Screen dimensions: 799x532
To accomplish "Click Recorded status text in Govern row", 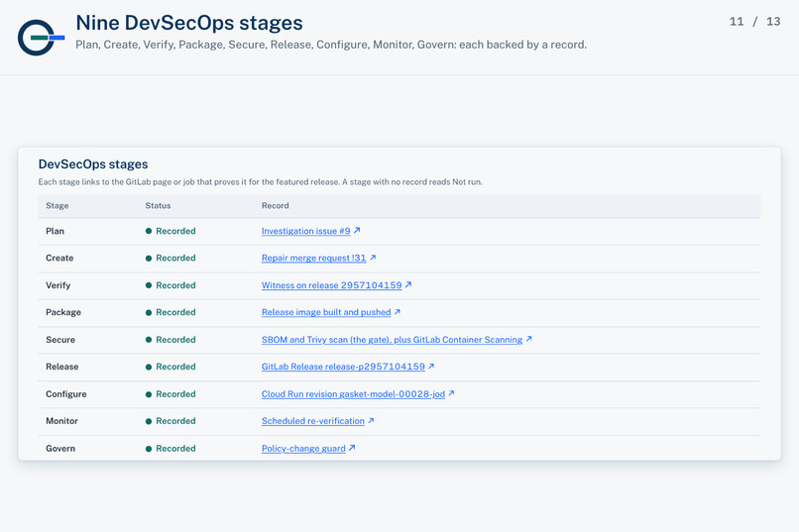I will tap(175, 449).
